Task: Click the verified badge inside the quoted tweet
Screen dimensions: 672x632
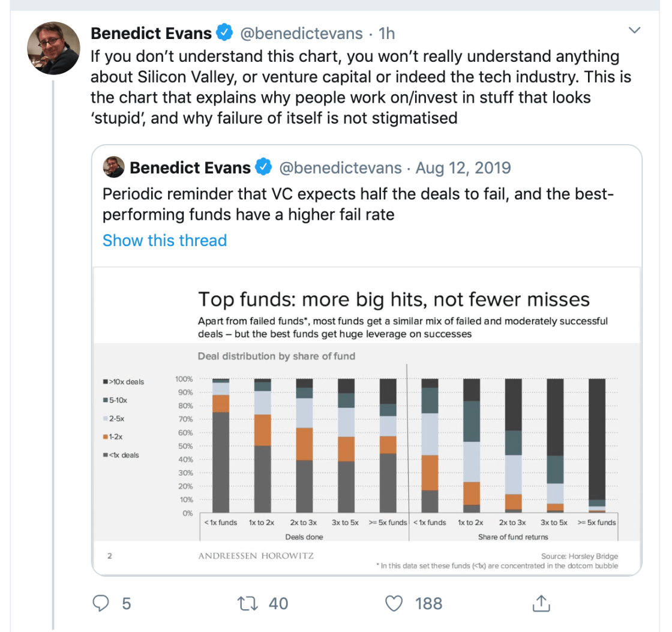Action: click(264, 167)
